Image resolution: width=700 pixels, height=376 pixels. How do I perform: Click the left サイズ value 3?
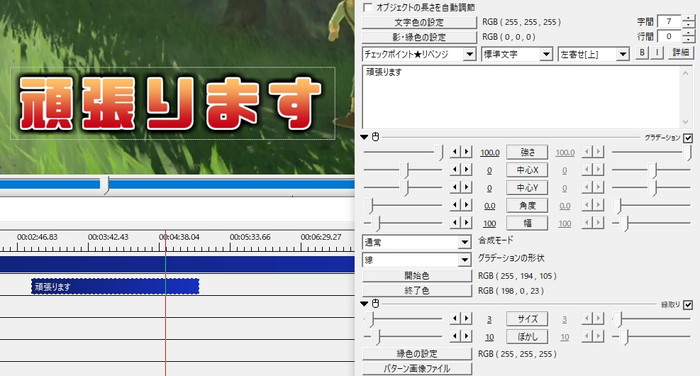click(x=490, y=320)
